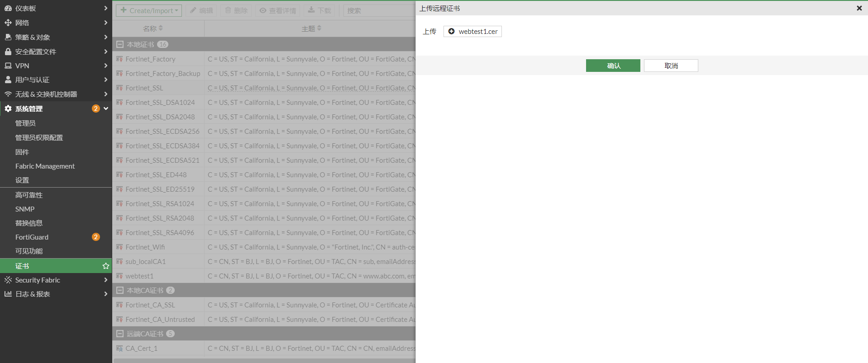
Task: Click the user icon beside 用户与认证
Action: point(8,80)
